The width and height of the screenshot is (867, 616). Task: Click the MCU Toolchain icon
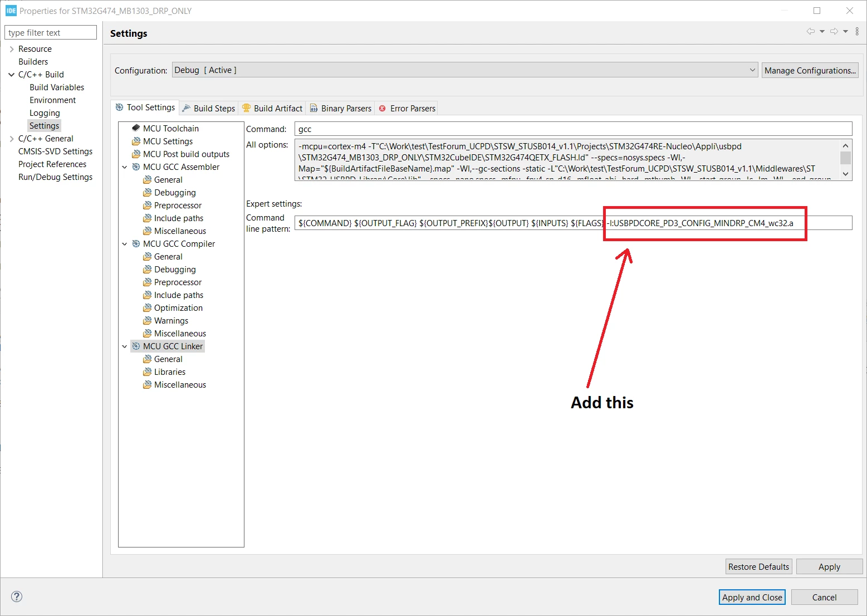coord(136,128)
